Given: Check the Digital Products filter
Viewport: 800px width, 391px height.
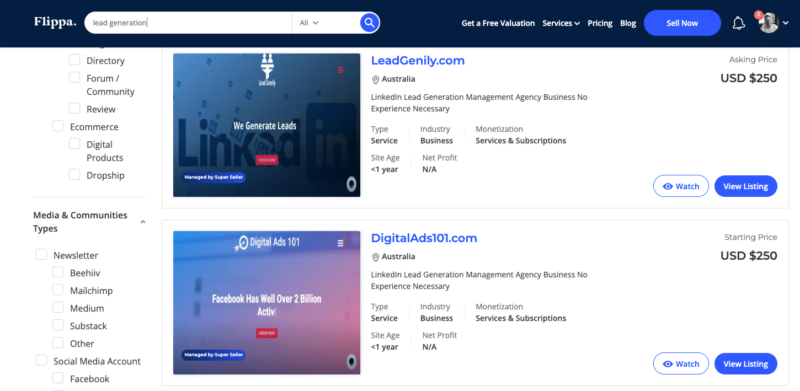Looking at the screenshot, I should (74, 143).
